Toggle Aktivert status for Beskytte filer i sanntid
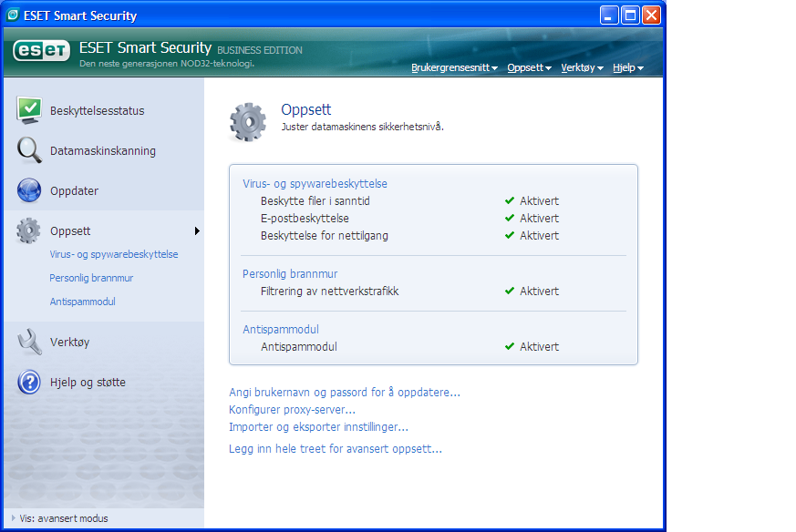The image size is (796, 532). coord(539,200)
